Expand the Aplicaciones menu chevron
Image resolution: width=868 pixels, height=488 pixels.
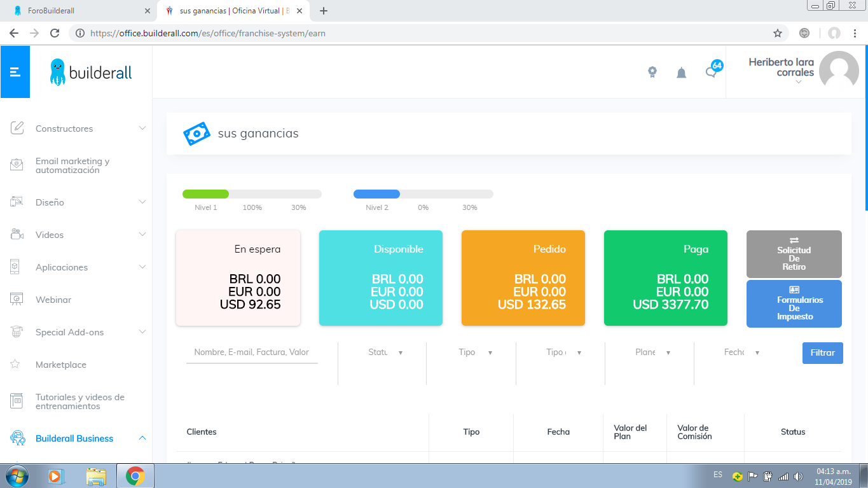[x=142, y=267]
